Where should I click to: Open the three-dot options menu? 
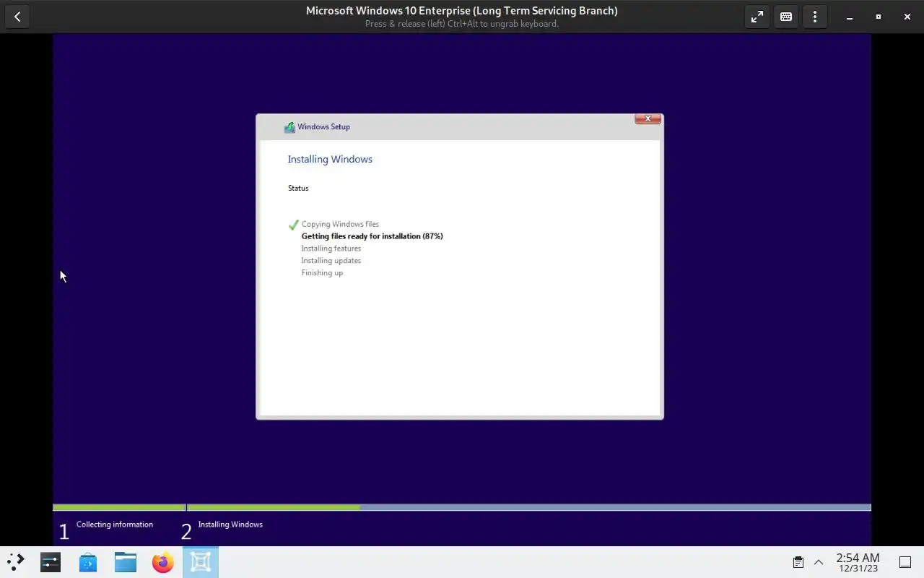(815, 17)
